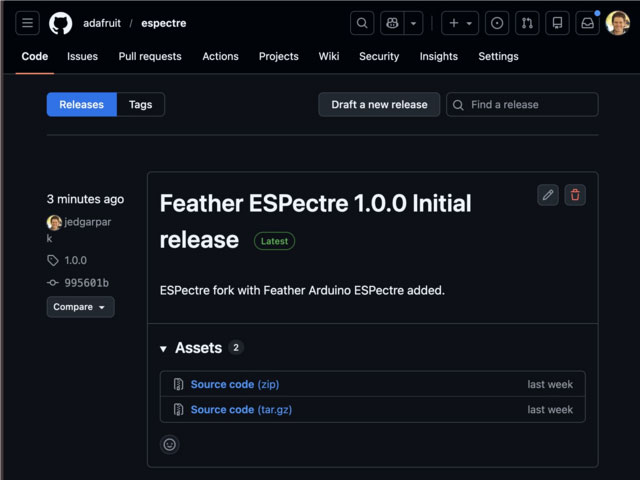Click the '3 minutes ago' timestamp

pos(85,199)
